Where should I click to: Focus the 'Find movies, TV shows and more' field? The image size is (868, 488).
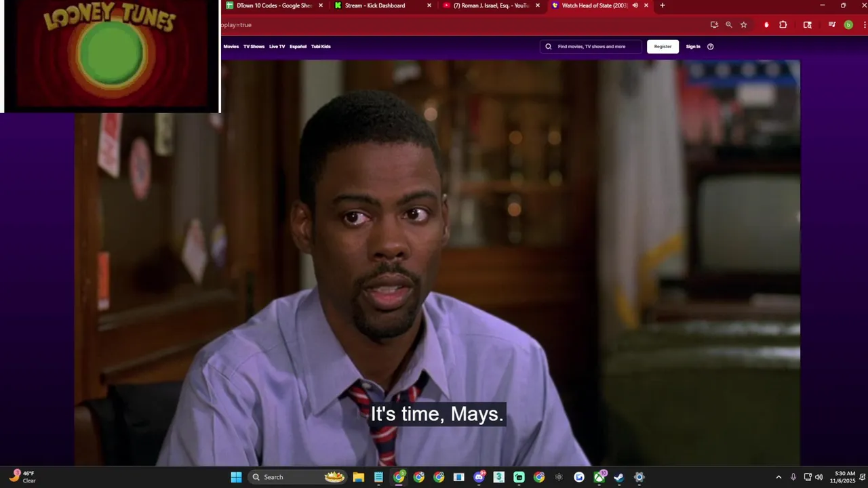[x=591, y=47]
